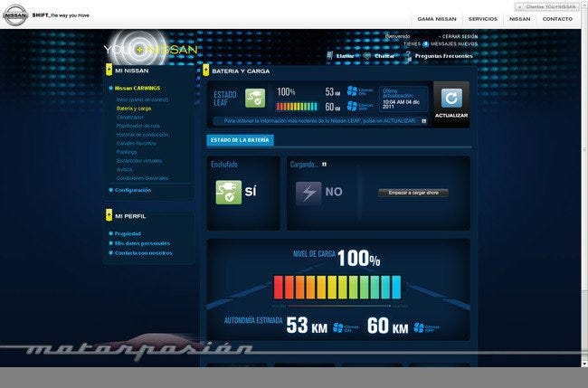The height and width of the screenshot is (388, 588).
Task: Select the ESTADO DE LA BATERÍA tab
Action: [x=240, y=140]
